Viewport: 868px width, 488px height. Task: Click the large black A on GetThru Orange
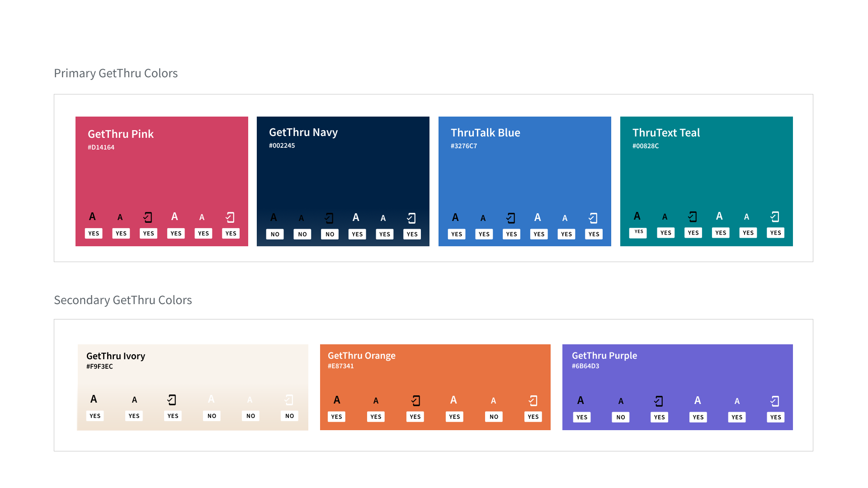pos(337,400)
